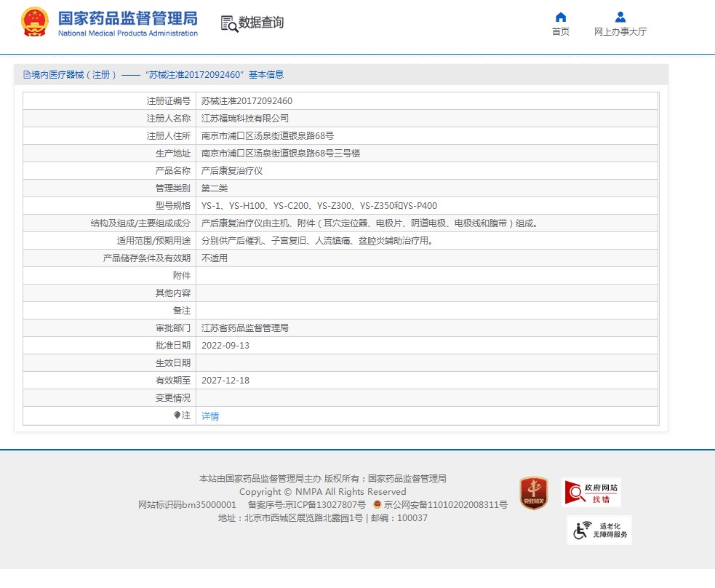Click National Medical Products Administration subtitle
Viewport: 715px width, 588px height.
point(128,33)
